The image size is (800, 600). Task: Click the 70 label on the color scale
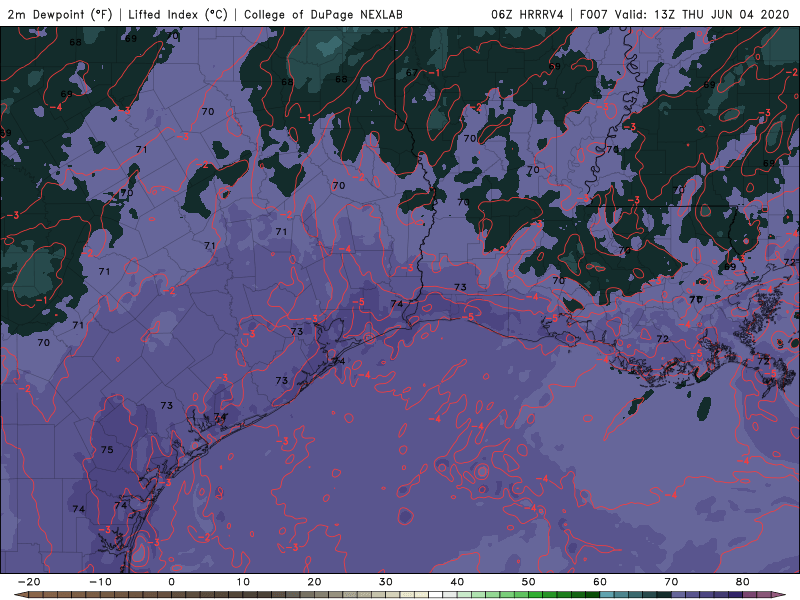pyautogui.click(x=671, y=582)
